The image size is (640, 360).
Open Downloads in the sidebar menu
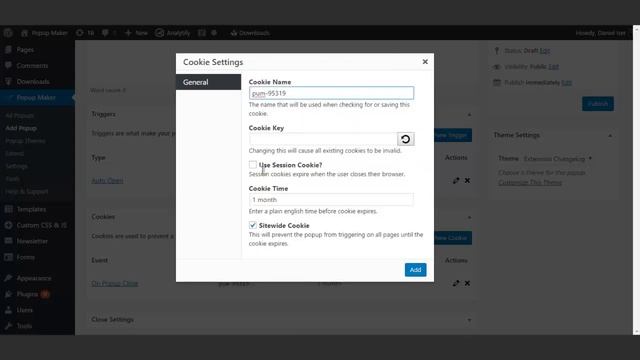click(33, 82)
